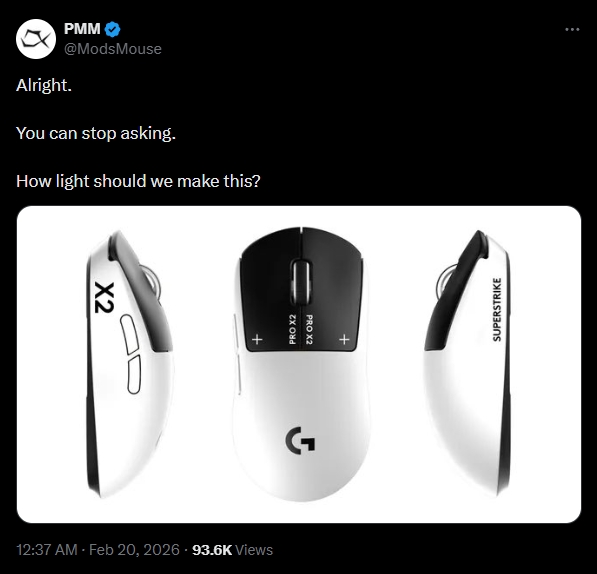Click the PMM display name

point(82,29)
